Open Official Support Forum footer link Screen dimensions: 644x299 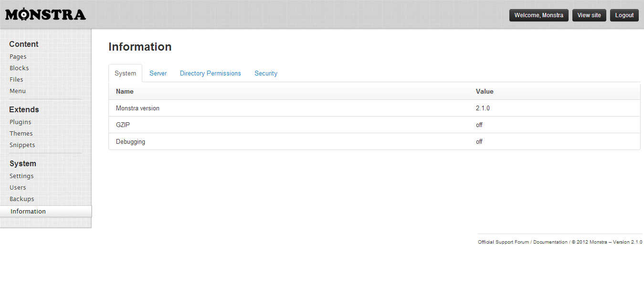pyautogui.click(x=503, y=242)
